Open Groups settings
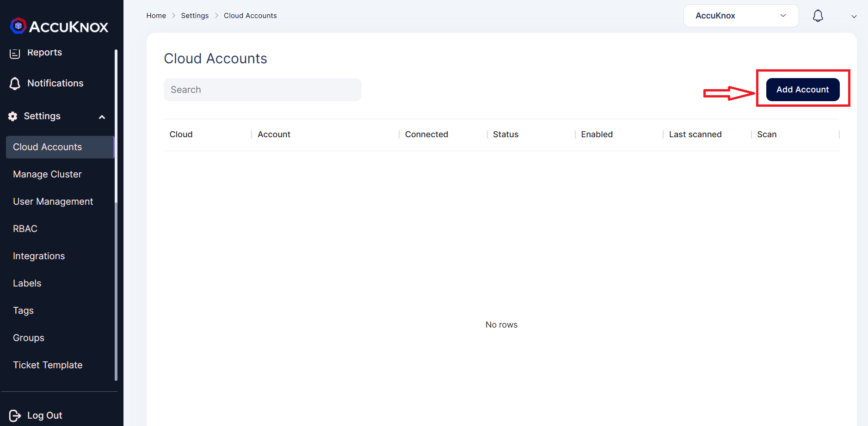This screenshot has width=868, height=426. click(x=29, y=338)
